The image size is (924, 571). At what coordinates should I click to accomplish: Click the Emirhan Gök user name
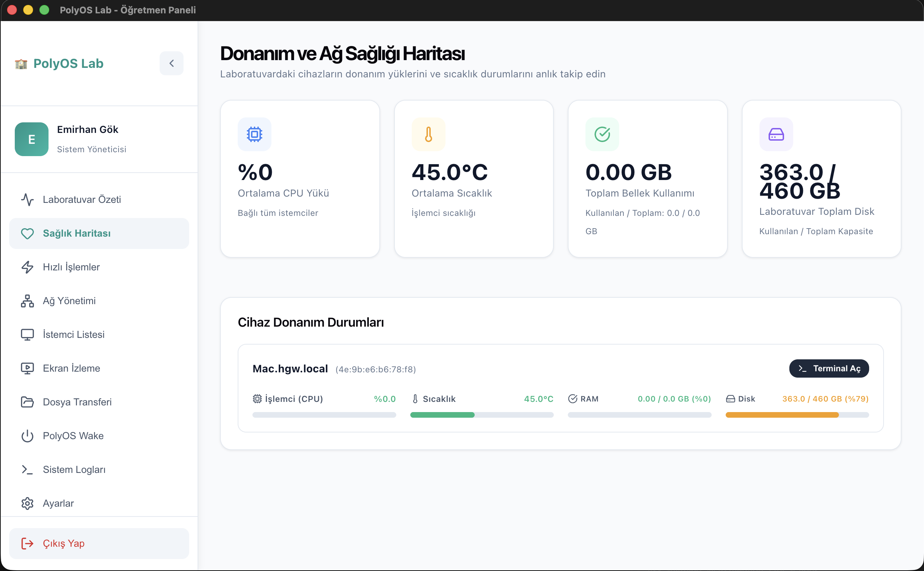(88, 129)
